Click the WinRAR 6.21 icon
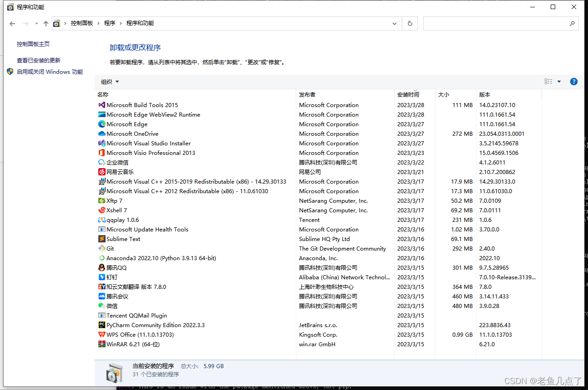This screenshot has height=390, width=588. point(102,344)
